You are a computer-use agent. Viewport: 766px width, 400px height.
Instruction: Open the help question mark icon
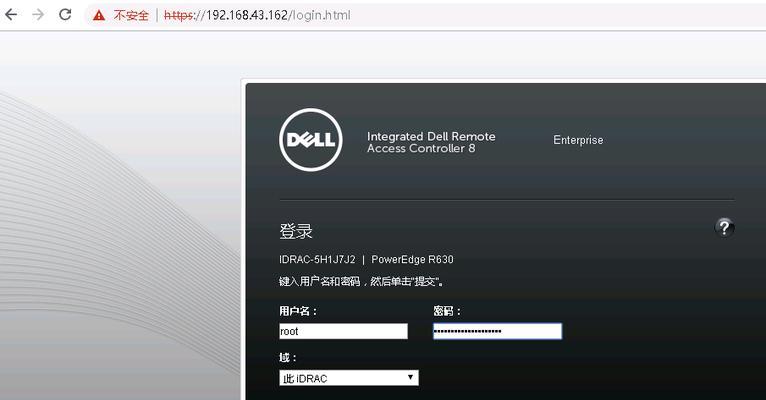click(x=724, y=227)
